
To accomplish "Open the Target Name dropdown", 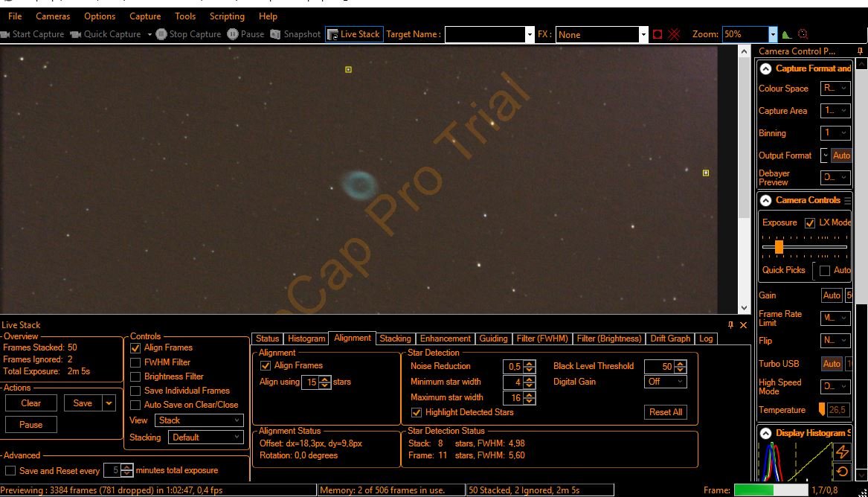I will tap(530, 34).
